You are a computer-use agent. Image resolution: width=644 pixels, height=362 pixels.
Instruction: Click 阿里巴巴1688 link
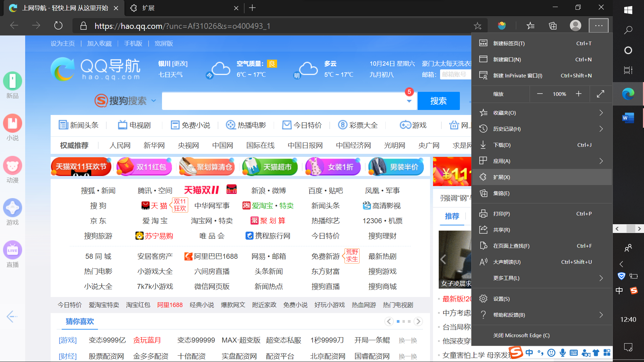(211, 256)
